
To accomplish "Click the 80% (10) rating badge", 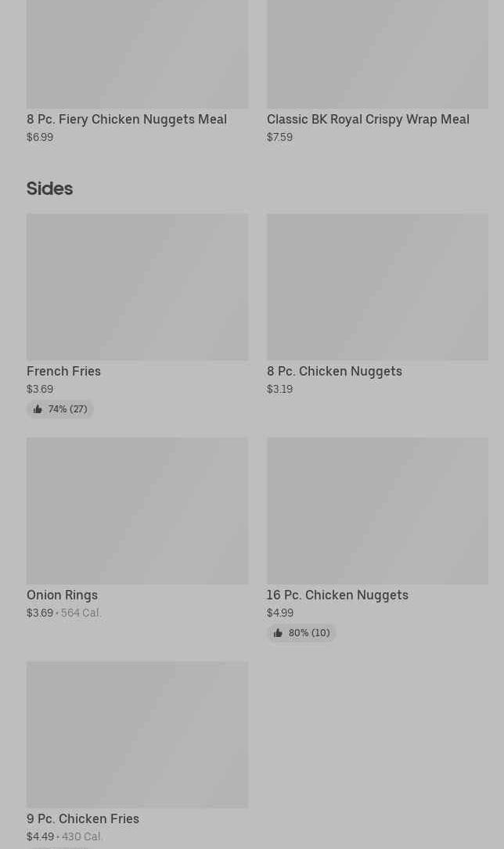I will click(301, 633).
